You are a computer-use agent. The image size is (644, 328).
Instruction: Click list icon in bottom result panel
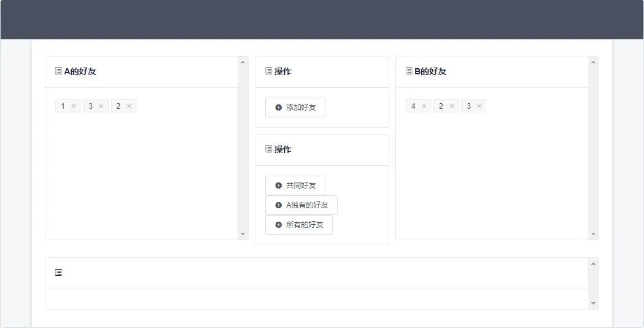coord(58,273)
